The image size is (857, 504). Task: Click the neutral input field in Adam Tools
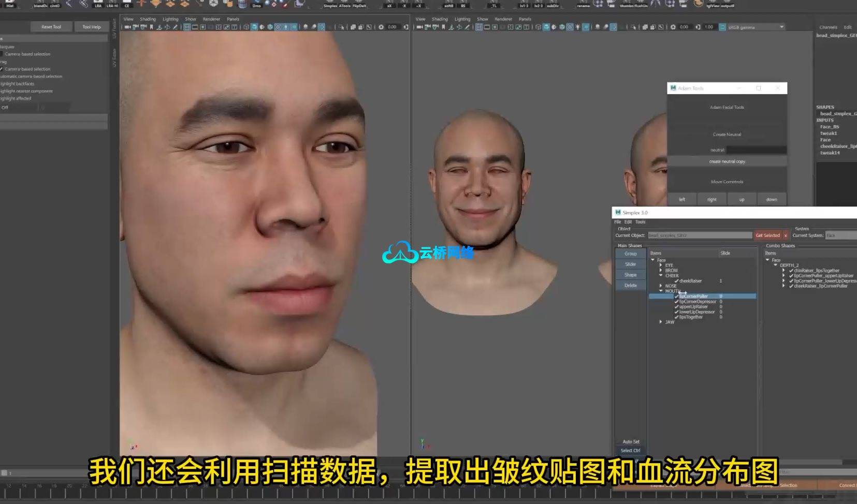pyautogui.click(x=756, y=150)
